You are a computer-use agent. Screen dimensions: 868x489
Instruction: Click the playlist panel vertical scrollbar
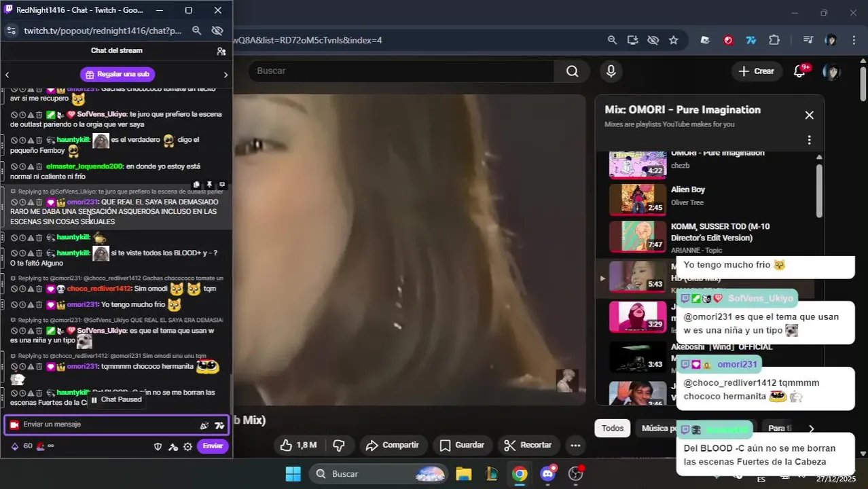tap(819, 190)
